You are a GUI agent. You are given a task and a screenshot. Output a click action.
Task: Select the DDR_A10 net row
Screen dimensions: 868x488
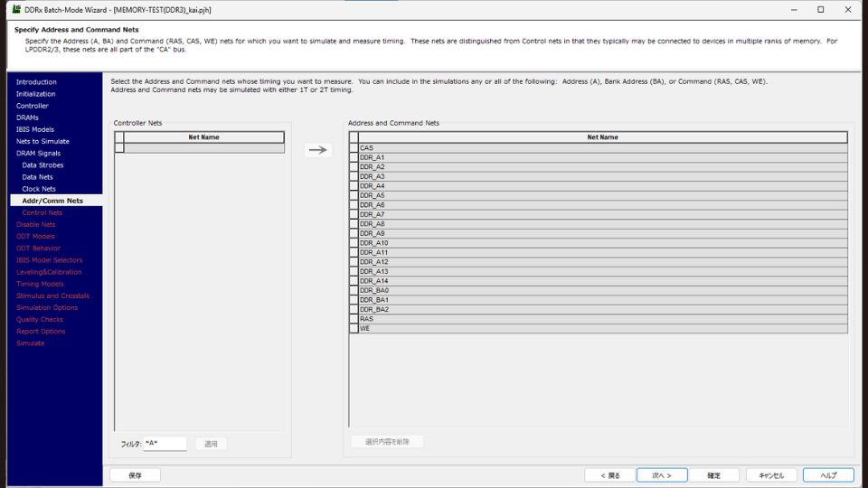[x=602, y=243]
